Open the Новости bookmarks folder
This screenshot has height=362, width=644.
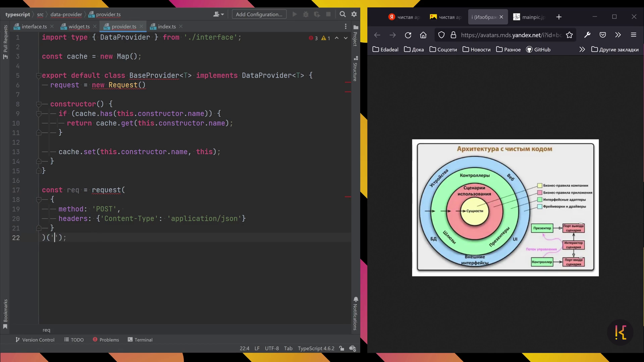pos(476,50)
